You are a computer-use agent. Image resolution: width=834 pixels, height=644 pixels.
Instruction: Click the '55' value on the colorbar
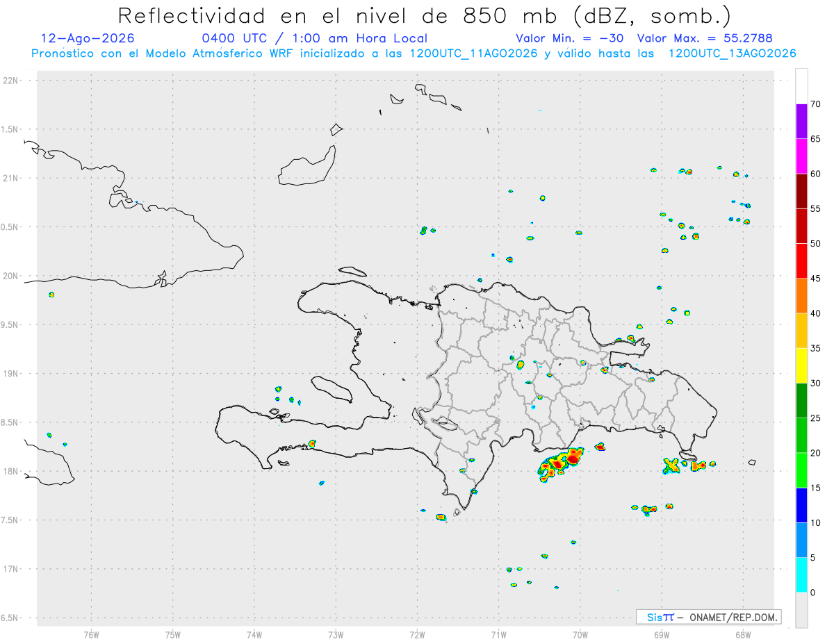pos(815,208)
